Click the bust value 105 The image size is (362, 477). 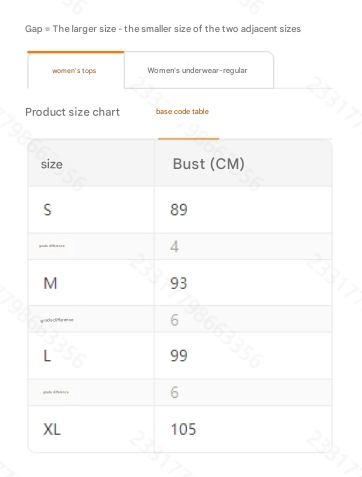[183, 429]
